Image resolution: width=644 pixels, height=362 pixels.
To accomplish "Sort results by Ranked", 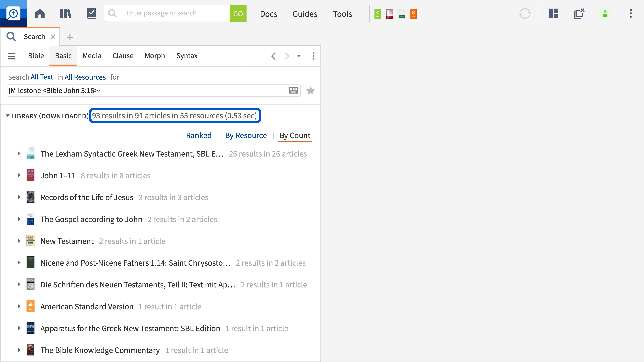I will point(199,135).
